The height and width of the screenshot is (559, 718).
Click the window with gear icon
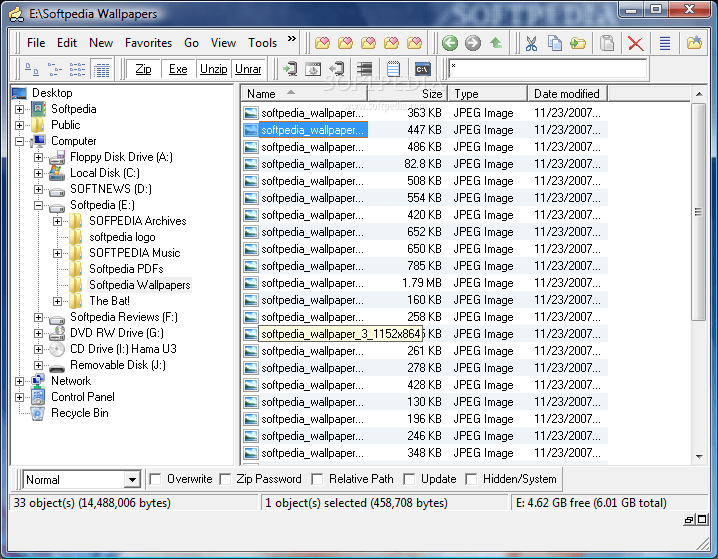(x=313, y=69)
